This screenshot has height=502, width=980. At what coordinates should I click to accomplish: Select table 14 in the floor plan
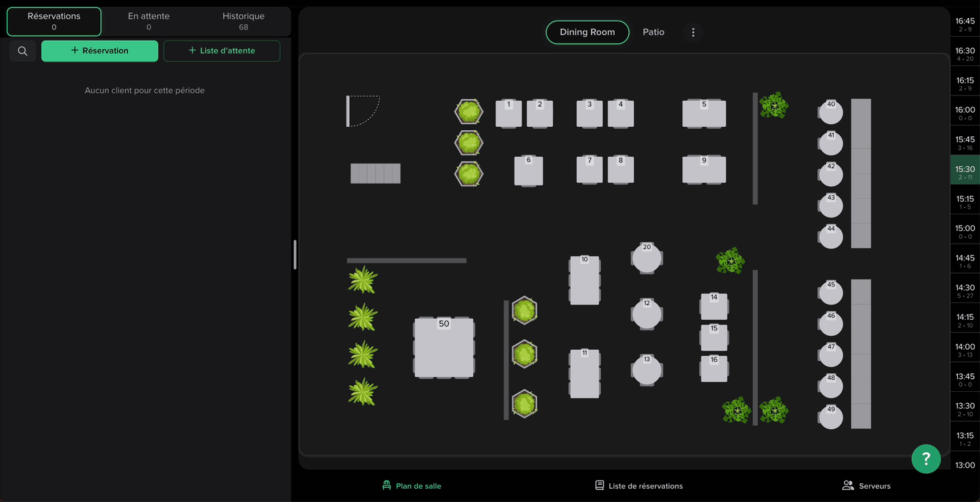tap(714, 306)
